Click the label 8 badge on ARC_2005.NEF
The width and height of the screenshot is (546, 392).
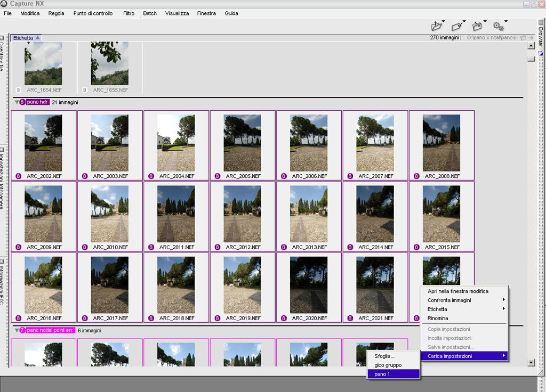[218, 176]
